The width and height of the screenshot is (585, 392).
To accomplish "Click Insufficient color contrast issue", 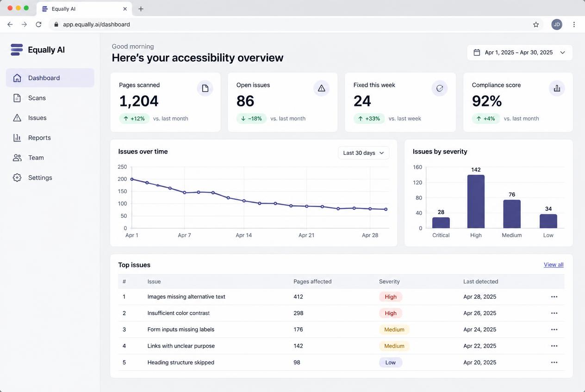I will tap(179, 313).
